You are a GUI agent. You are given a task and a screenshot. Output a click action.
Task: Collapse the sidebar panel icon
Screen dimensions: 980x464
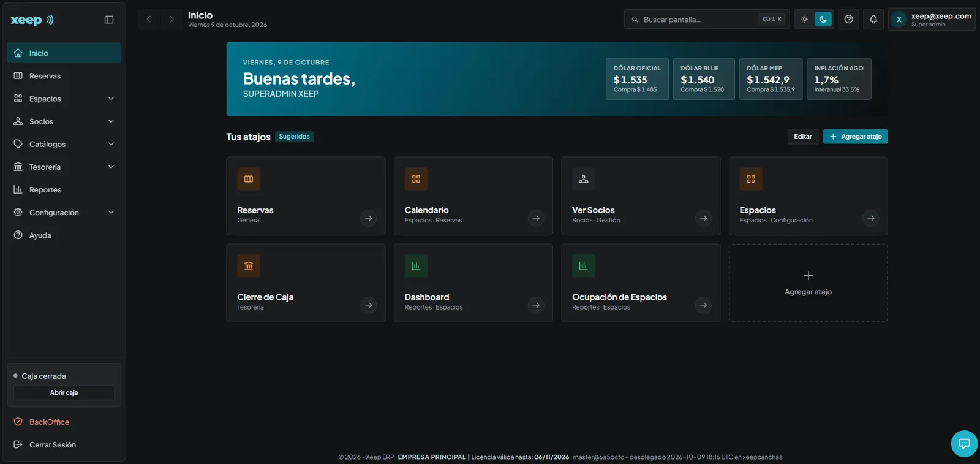(109, 20)
